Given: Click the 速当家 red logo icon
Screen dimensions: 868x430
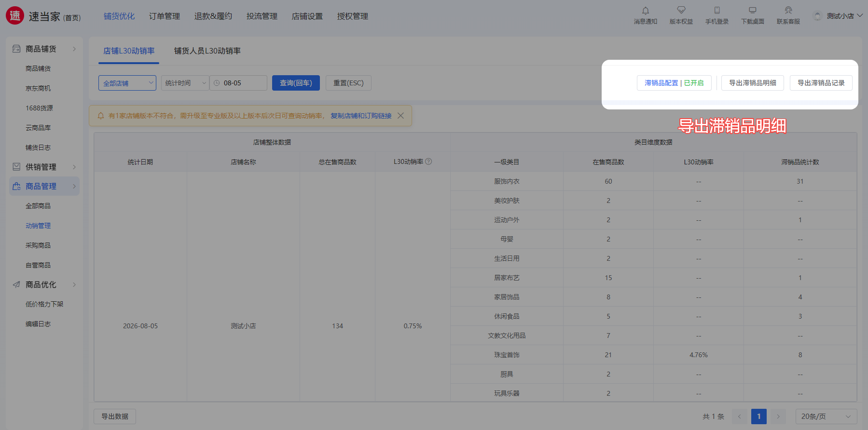Looking at the screenshot, I should pyautogui.click(x=15, y=16).
